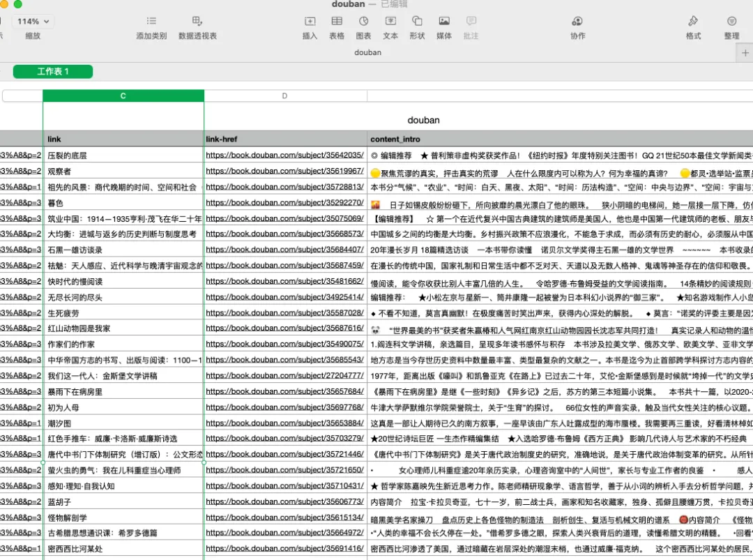The width and height of the screenshot is (753, 560).
Task: Open the Pivot Table (数据透视表) tool
Action: click(x=197, y=22)
